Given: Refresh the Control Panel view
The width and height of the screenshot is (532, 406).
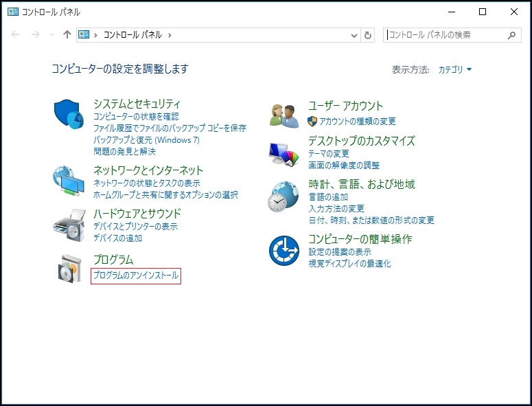Looking at the screenshot, I should [368, 35].
